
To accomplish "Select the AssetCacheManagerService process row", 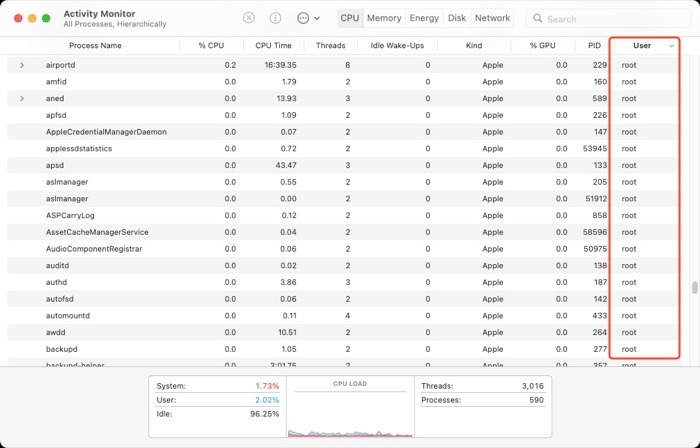I will 97,232.
